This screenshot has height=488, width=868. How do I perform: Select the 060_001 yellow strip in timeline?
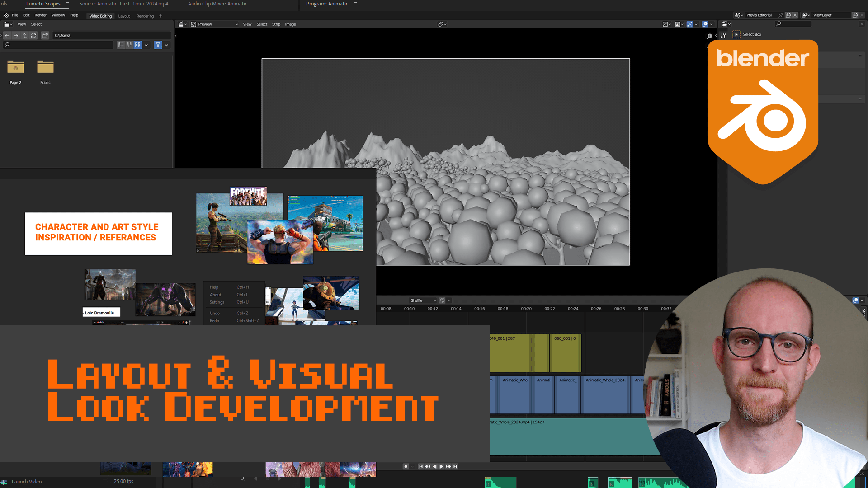(x=565, y=353)
